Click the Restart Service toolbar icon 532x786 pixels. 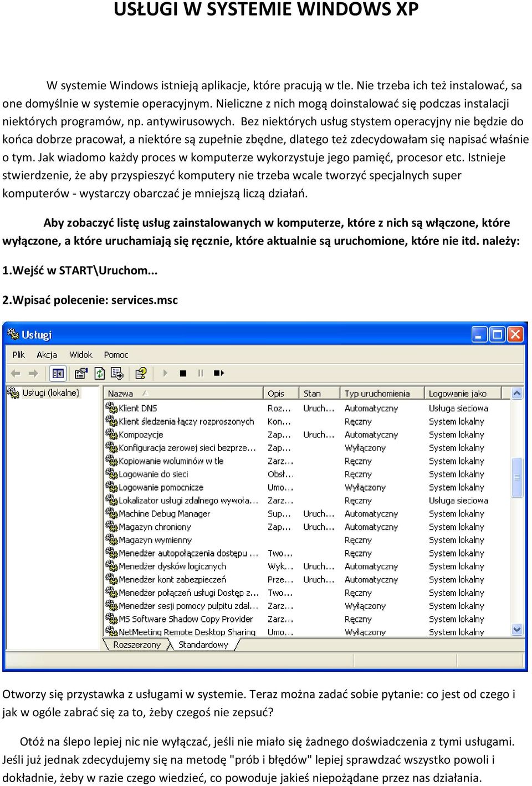(219, 374)
